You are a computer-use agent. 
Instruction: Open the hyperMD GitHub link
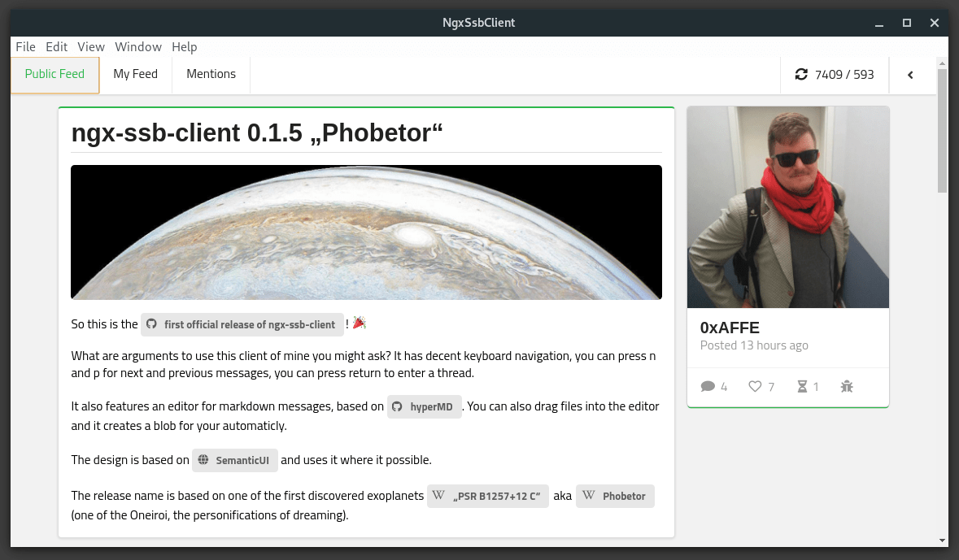[424, 406]
